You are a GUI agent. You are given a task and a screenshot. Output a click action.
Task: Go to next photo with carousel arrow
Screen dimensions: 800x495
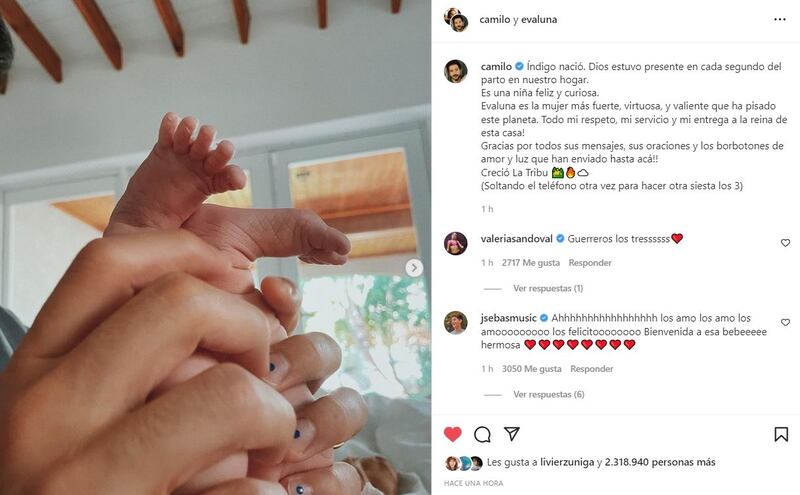pos(414,267)
